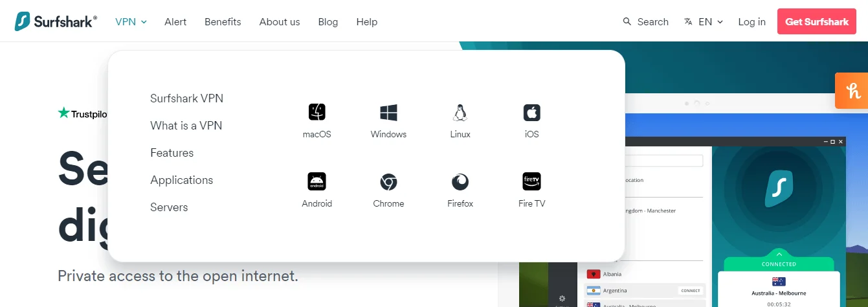Click the Windows label
This screenshot has height=307, width=868.
(388, 135)
